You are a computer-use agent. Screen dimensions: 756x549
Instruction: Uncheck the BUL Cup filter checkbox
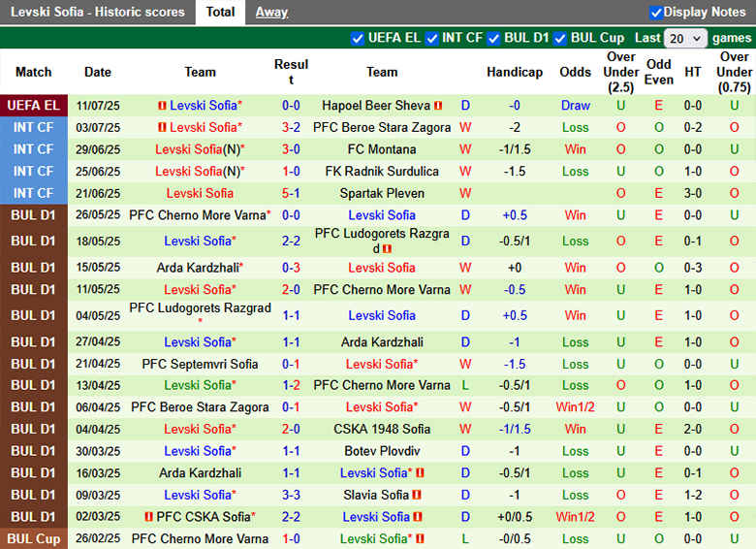(560, 39)
